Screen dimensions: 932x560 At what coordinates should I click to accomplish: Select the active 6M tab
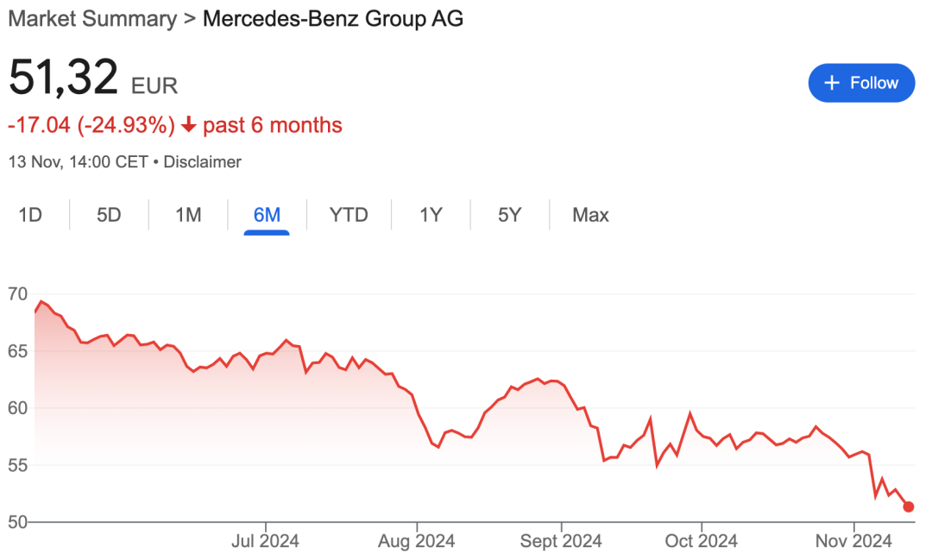[267, 215]
